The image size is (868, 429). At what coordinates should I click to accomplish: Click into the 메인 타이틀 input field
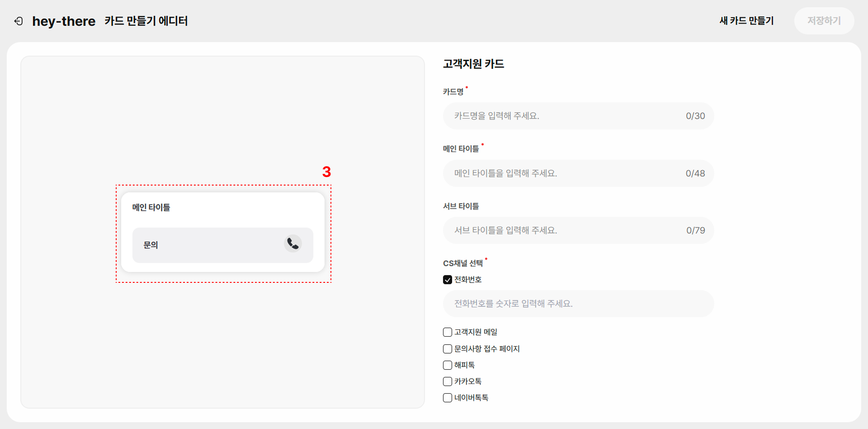coord(578,173)
